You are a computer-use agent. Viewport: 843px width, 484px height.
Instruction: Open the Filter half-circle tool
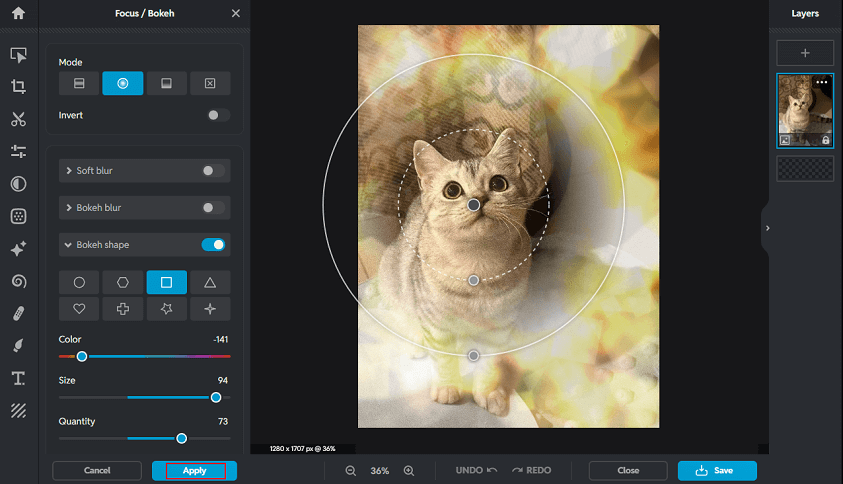coord(18,184)
